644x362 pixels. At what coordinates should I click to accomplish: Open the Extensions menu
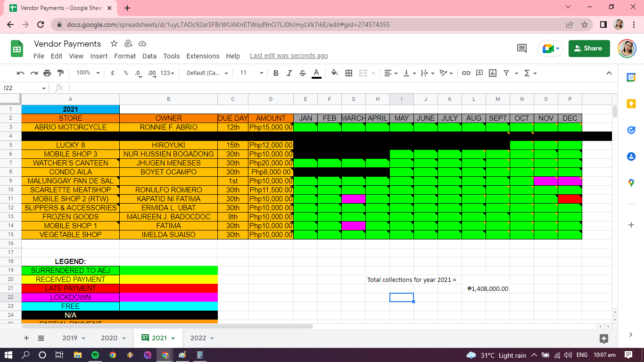[x=203, y=56]
